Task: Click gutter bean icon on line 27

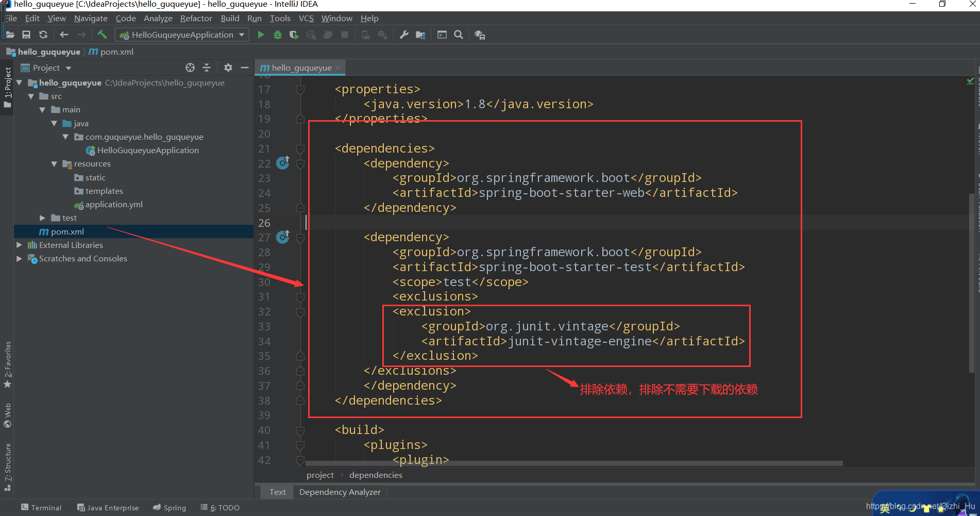Action: click(x=283, y=237)
